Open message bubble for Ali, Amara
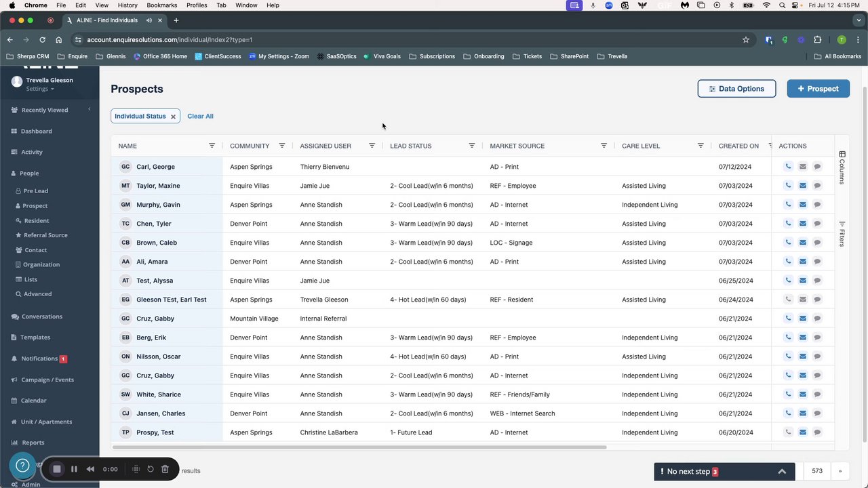Screen dimensions: 868x488 click(818, 262)
